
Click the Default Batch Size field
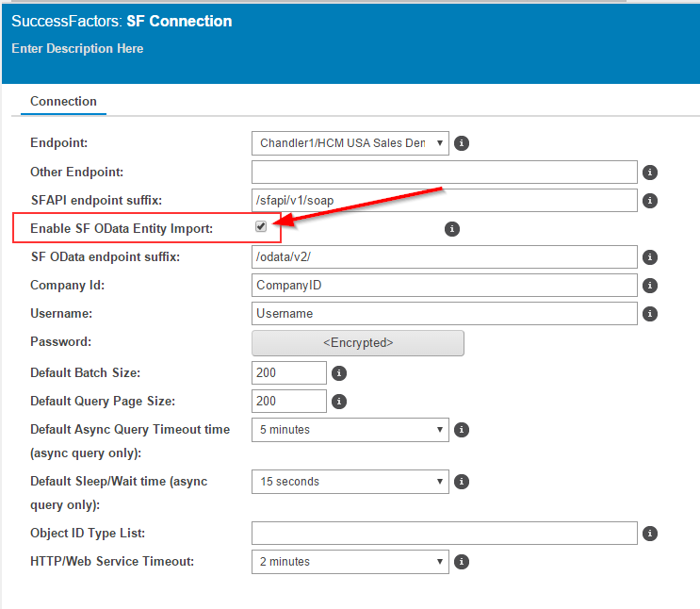289,372
